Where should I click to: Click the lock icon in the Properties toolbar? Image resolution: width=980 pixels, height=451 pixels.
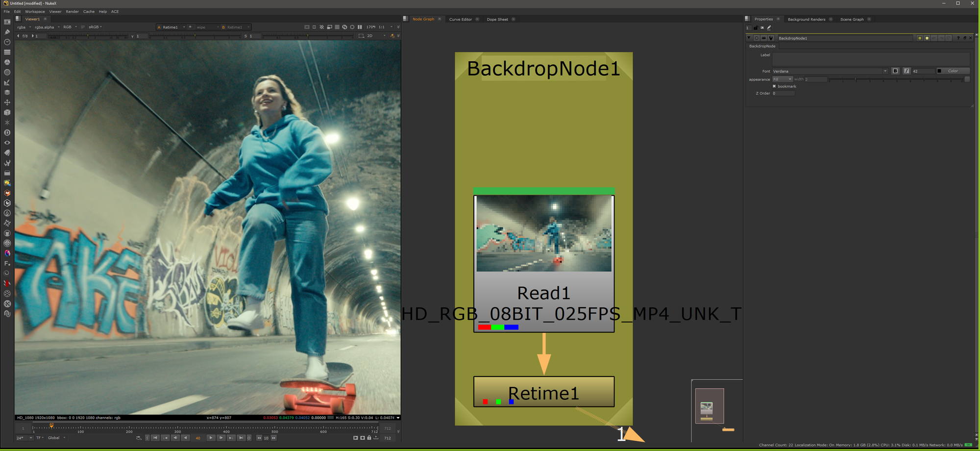tap(756, 28)
